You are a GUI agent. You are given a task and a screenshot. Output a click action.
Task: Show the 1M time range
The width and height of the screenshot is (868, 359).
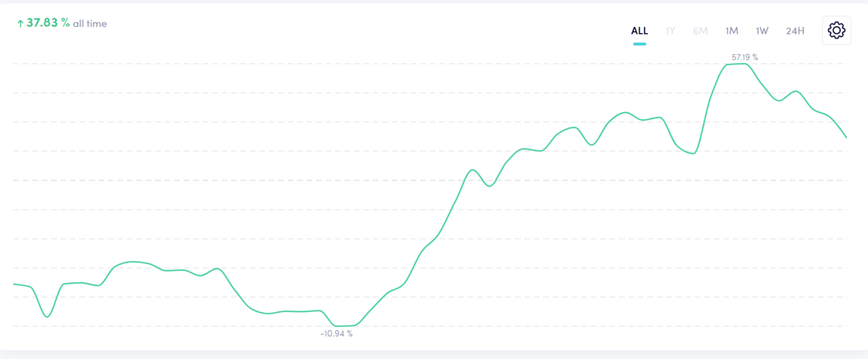[732, 30]
